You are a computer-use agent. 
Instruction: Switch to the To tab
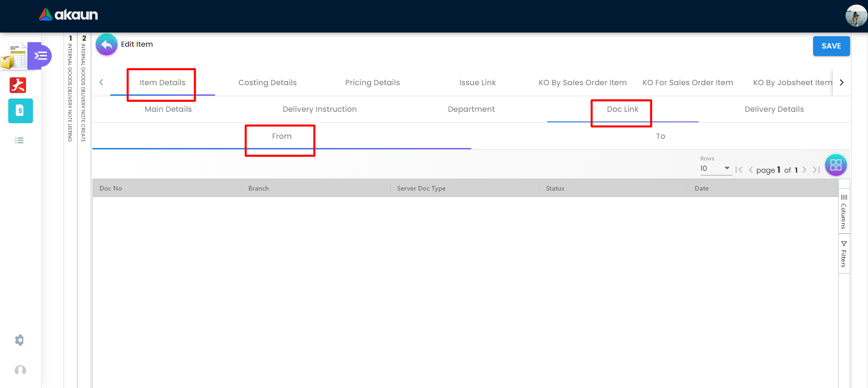[x=661, y=136]
